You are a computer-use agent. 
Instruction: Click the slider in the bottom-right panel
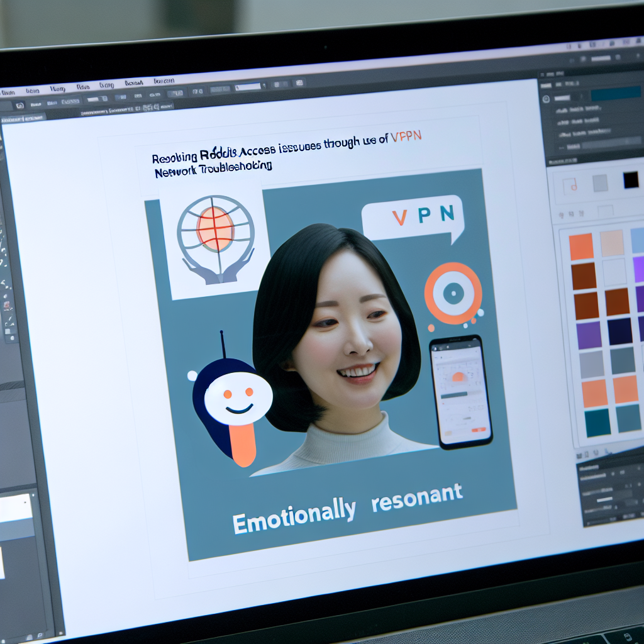point(604,499)
